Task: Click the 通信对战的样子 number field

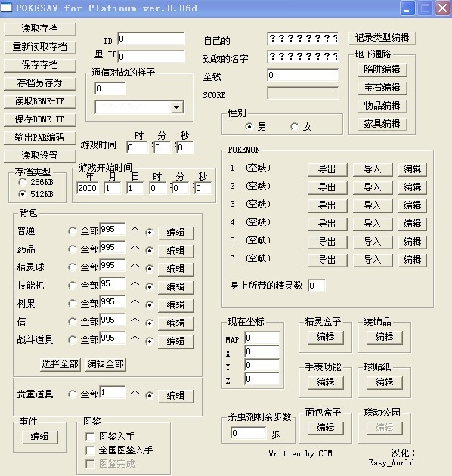Action: (x=110, y=88)
